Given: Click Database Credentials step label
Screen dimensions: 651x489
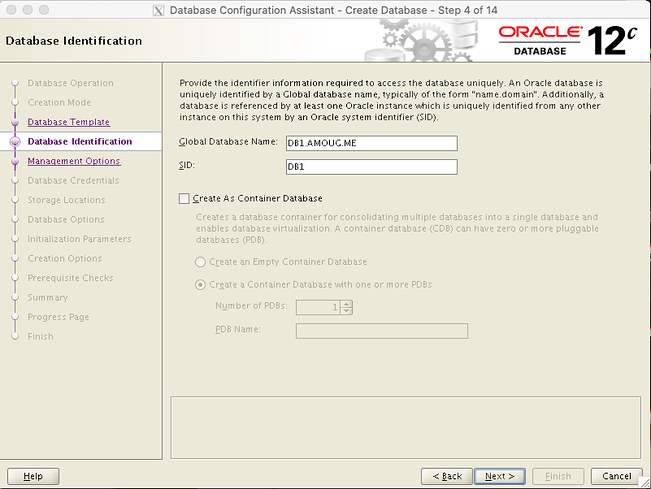Looking at the screenshot, I should click(73, 181).
